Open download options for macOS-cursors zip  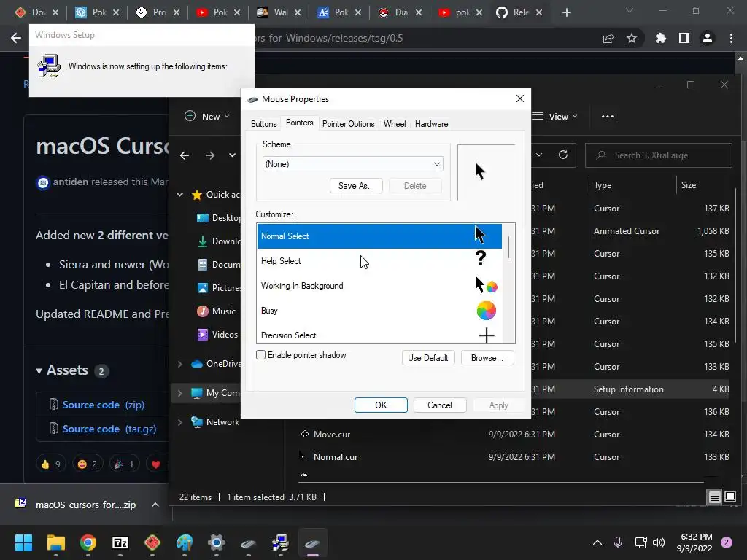155,505
